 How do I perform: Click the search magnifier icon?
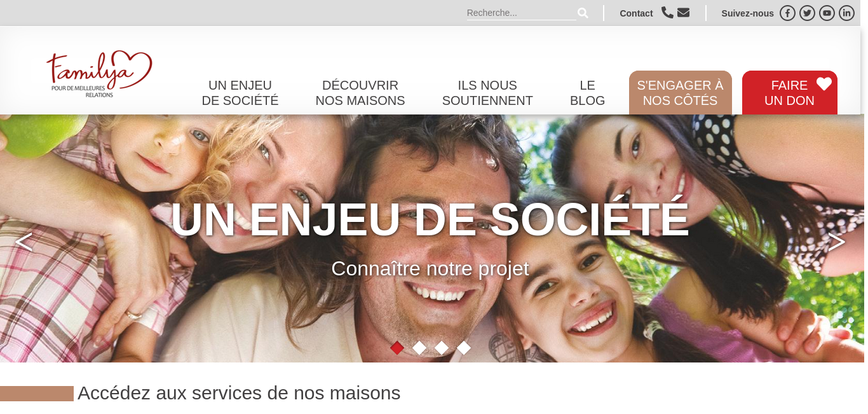click(583, 13)
